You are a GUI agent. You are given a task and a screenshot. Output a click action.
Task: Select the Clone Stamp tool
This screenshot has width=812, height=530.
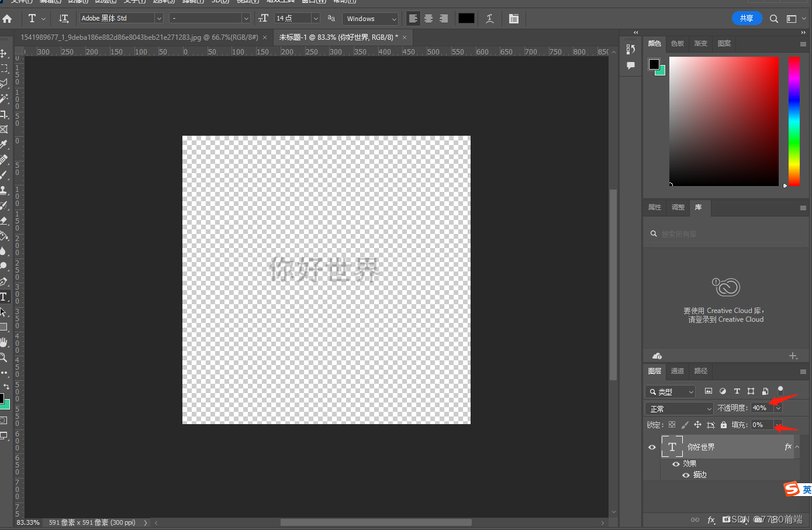tap(4, 190)
